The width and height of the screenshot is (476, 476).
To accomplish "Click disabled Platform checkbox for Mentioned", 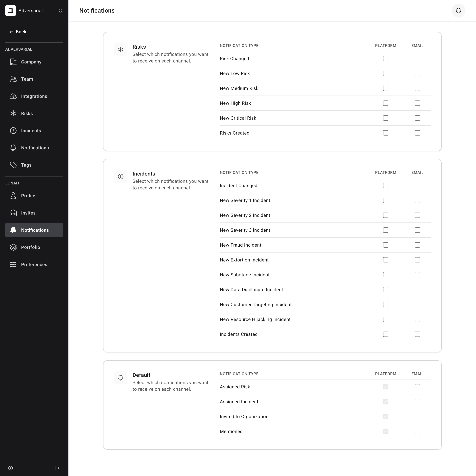I will click(x=386, y=431).
